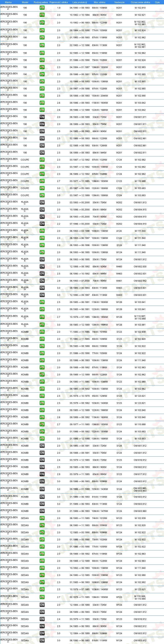Click the Marka column header
Image resolution: width=164 pixels, height=644 pixels.
(x=8, y=2)
